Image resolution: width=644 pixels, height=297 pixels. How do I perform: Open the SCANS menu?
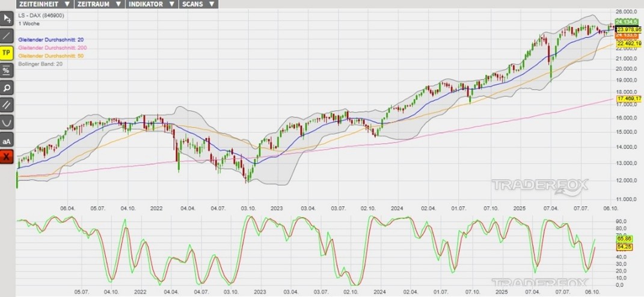pos(198,4)
